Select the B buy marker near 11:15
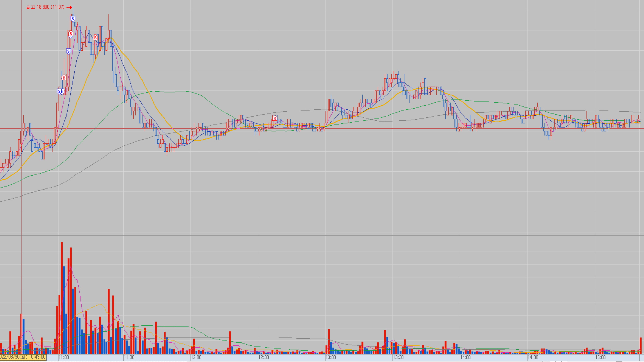The width and height of the screenshot is (644, 362). [95, 38]
